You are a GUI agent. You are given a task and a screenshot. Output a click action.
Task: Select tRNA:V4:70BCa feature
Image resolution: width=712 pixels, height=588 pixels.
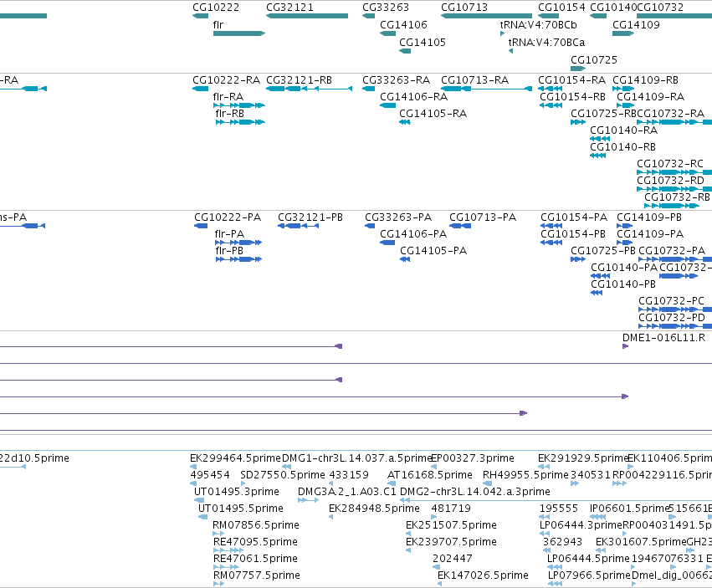pyautogui.click(x=511, y=51)
